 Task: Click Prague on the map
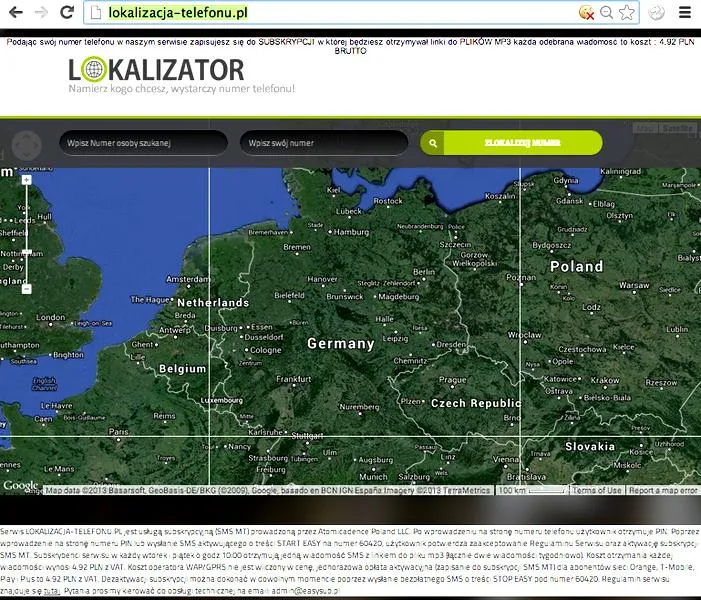452,380
